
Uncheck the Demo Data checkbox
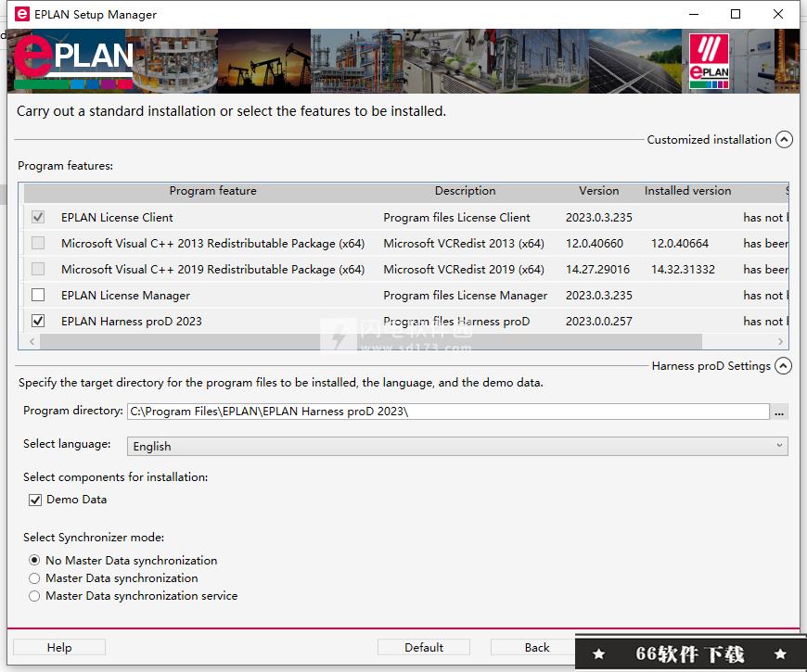pyautogui.click(x=35, y=500)
